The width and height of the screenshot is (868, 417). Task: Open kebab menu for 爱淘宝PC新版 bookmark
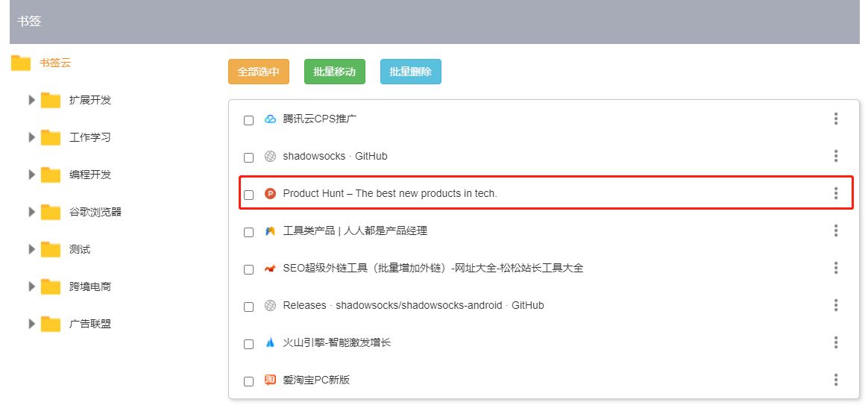tap(836, 380)
